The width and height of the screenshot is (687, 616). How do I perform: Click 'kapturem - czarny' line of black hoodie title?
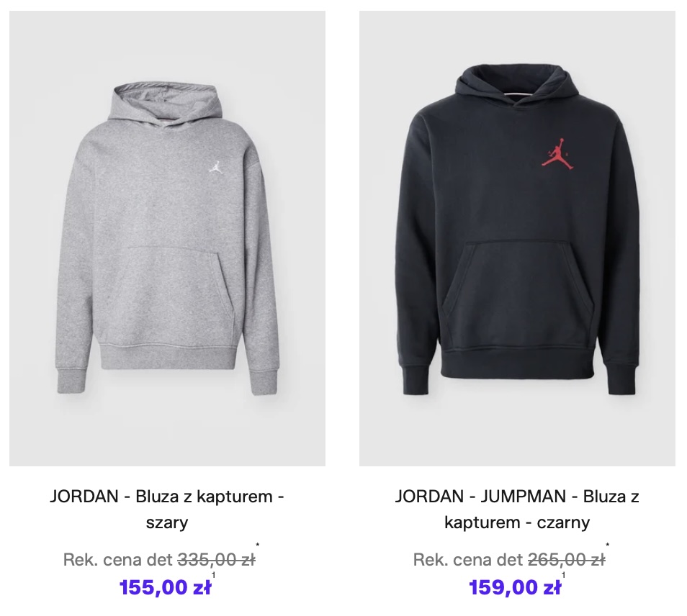[x=517, y=522]
